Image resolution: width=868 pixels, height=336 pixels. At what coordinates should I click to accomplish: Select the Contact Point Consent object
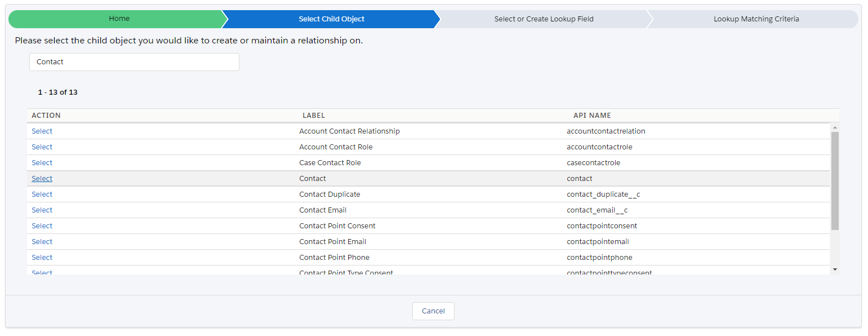coord(42,226)
